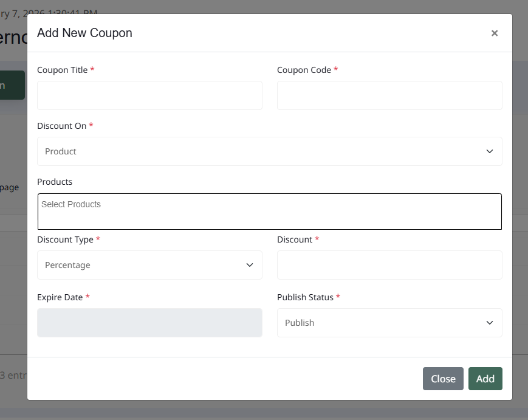Open the Discount On dropdown showing Product
This screenshot has width=528, height=420.
tap(269, 151)
